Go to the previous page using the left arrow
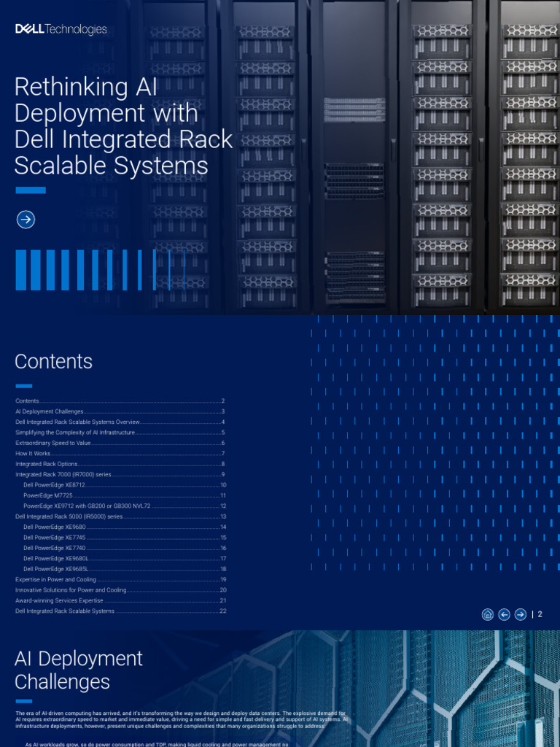 (504, 614)
